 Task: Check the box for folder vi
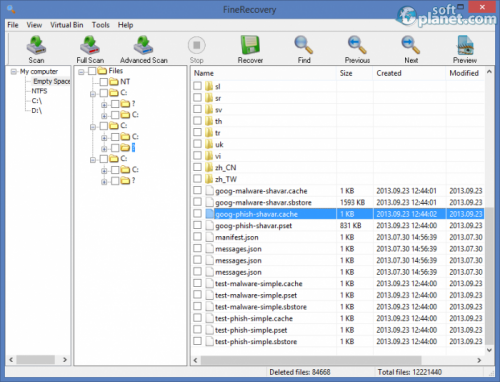(x=197, y=155)
